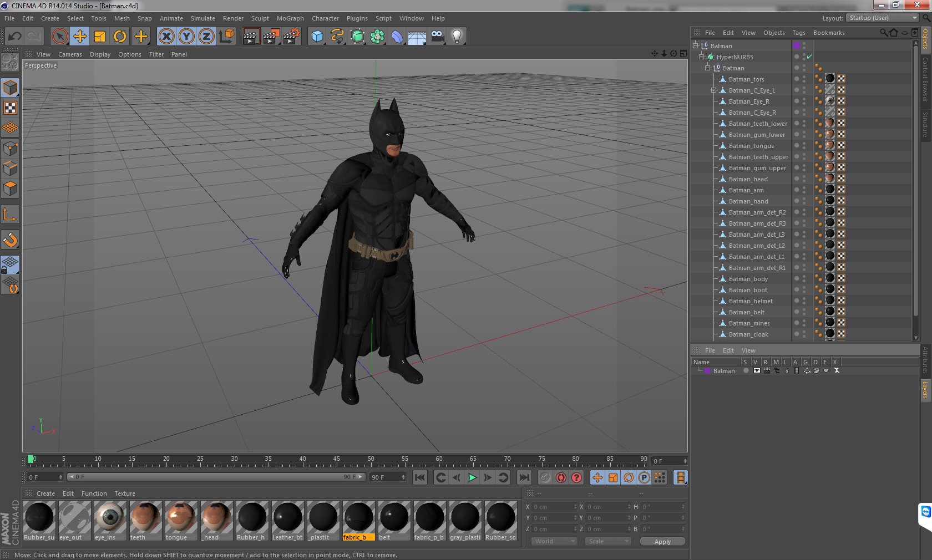This screenshot has width=932, height=560.
Task: Open the Sculpt menu
Action: click(260, 18)
